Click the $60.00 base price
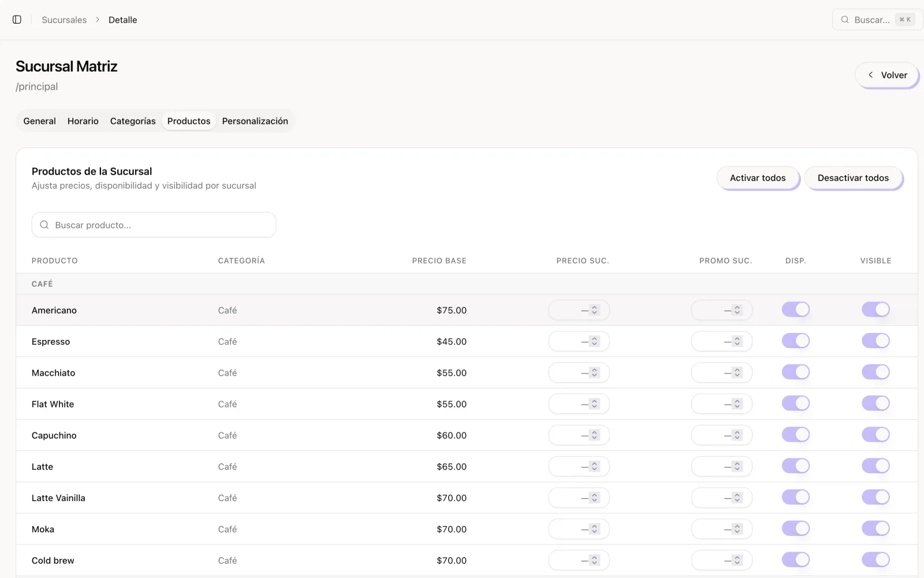The width and height of the screenshot is (924, 578). coord(452,435)
